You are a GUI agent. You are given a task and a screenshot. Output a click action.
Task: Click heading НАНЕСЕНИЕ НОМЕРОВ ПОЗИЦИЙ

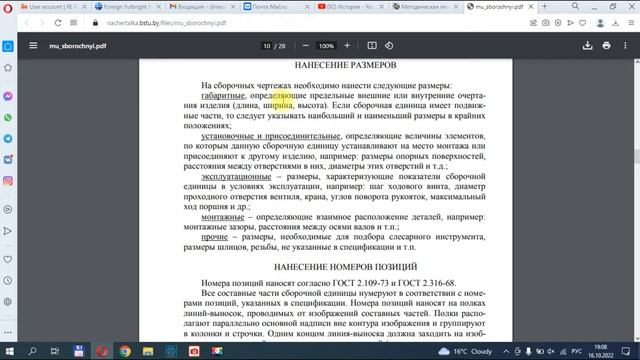tap(345, 267)
